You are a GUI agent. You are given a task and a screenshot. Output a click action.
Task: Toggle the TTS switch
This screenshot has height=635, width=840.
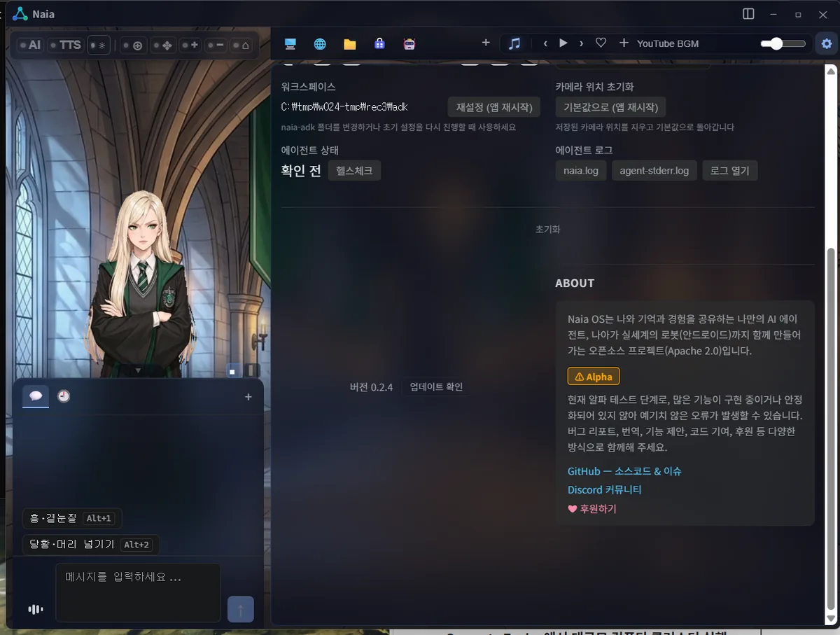pyautogui.click(x=66, y=45)
